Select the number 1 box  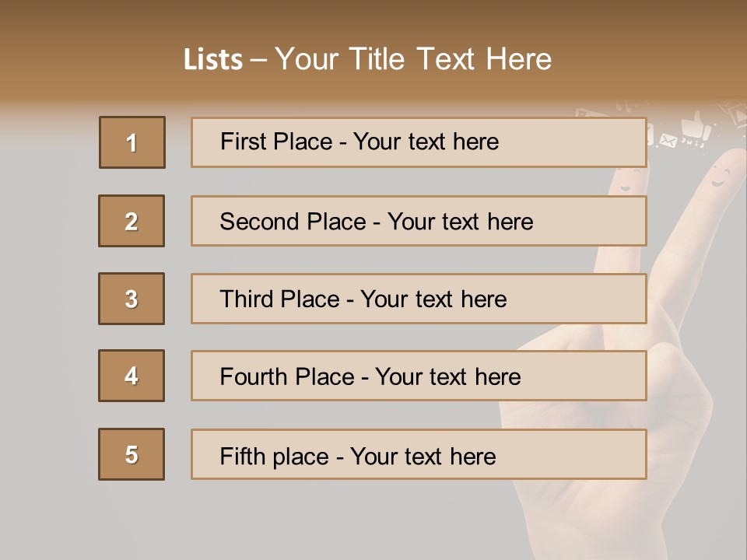(x=132, y=142)
